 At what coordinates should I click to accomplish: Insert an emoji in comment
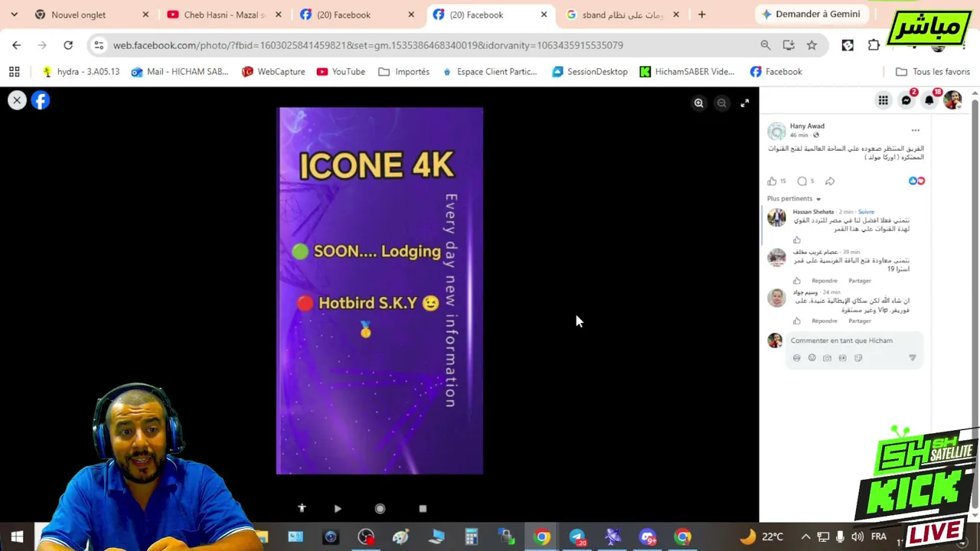click(x=812, y=358)
